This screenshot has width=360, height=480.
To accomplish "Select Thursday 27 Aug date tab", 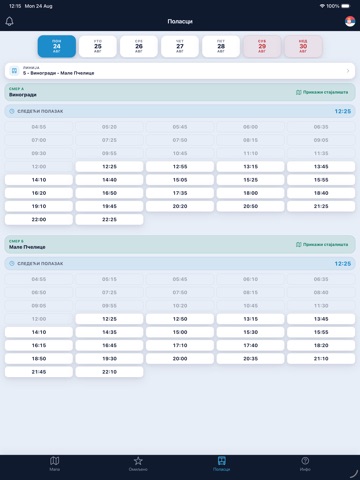I will [180, 46].
